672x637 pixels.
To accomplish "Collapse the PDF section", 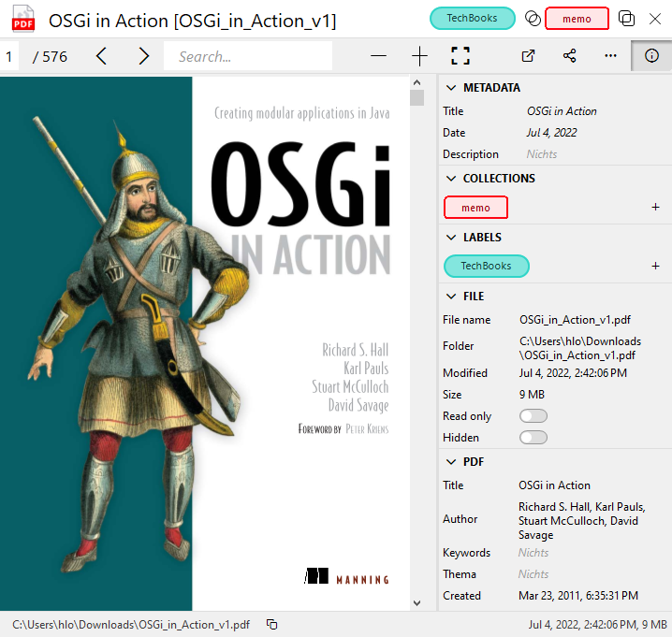I will [x=451, y=462].
